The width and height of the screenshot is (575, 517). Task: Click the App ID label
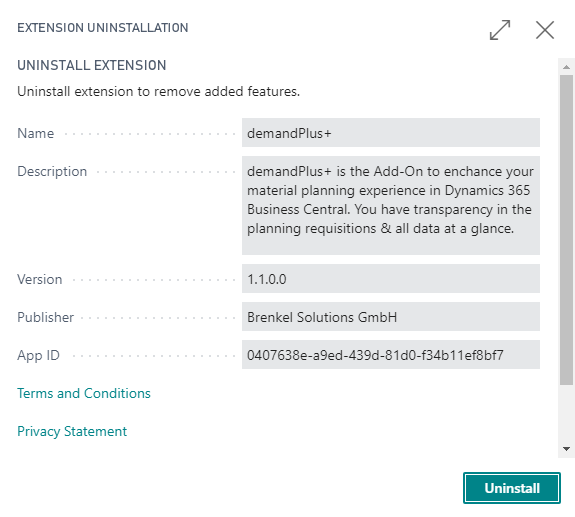pos(38,355)
